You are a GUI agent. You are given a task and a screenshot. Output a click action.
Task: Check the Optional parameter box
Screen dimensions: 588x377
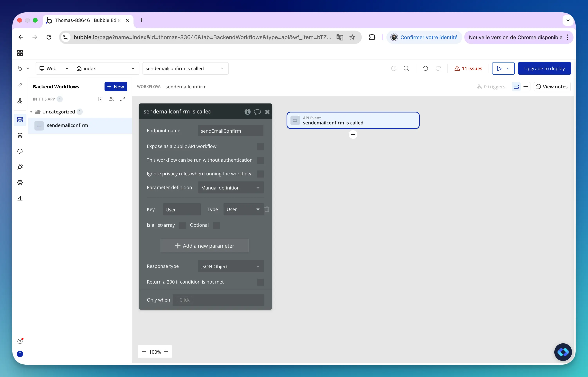(x=216, y=225)
